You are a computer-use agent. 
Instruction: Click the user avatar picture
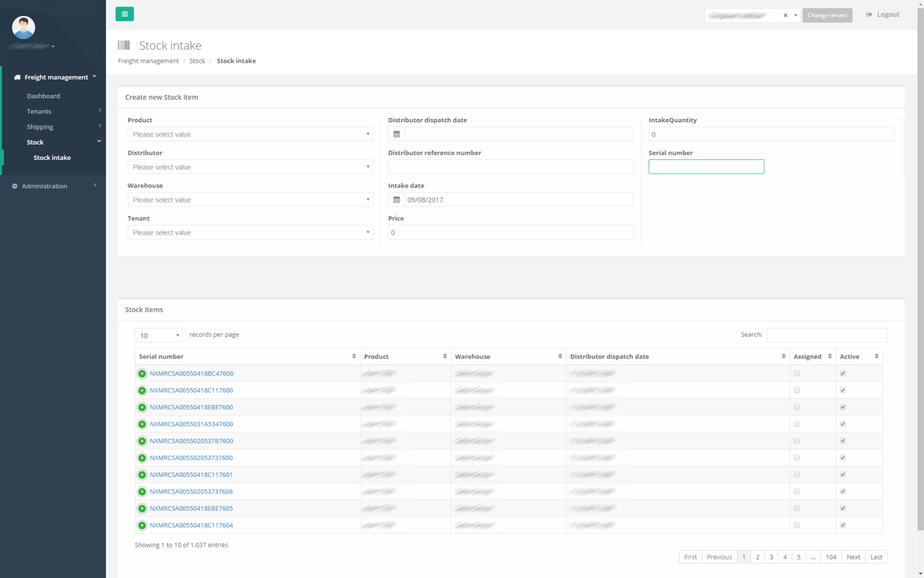(x=23, y=27)
